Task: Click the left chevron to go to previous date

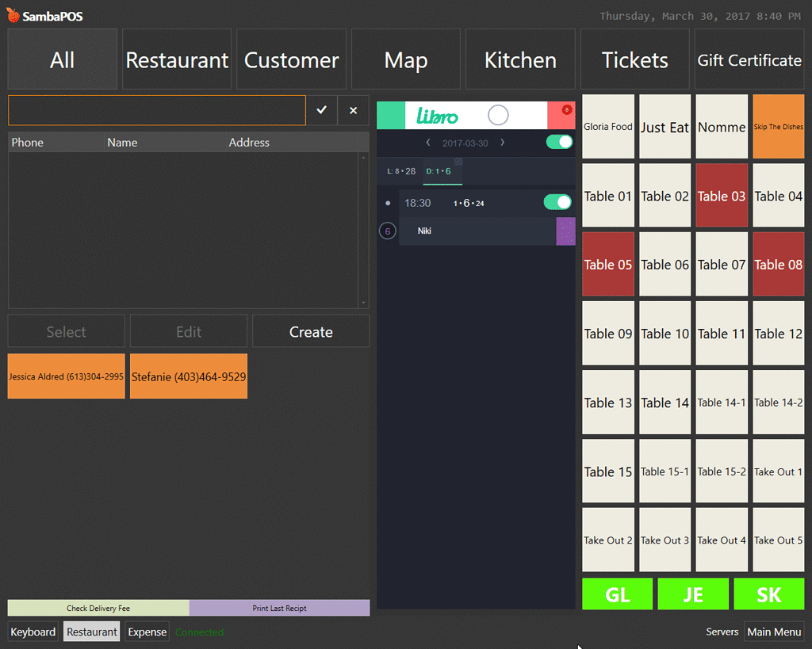Action: click(428, 142)
